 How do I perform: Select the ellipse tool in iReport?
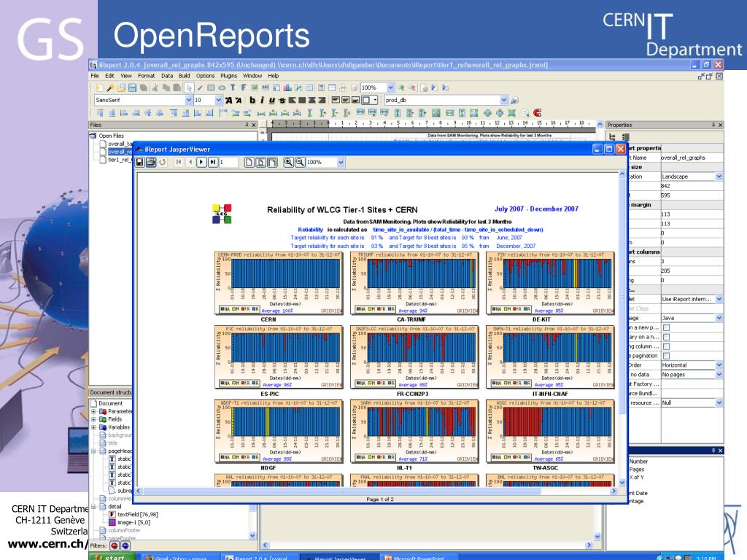click(x=222, y=87)
